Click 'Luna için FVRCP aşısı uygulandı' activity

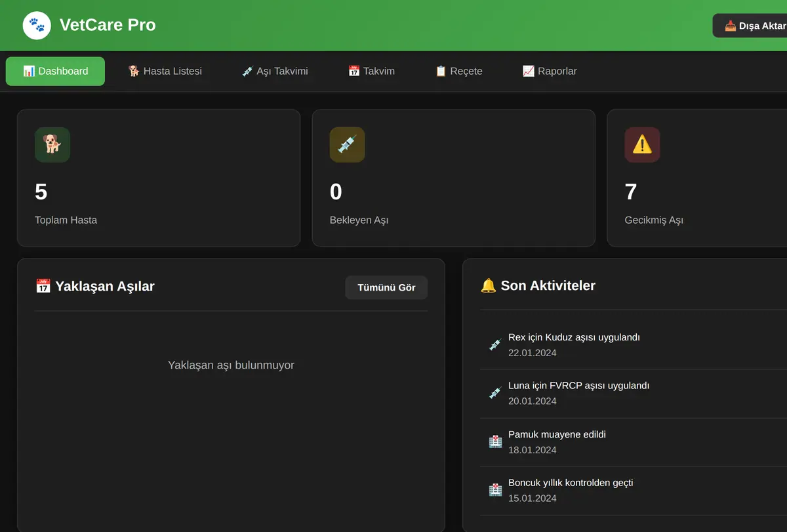pos(578,386)
